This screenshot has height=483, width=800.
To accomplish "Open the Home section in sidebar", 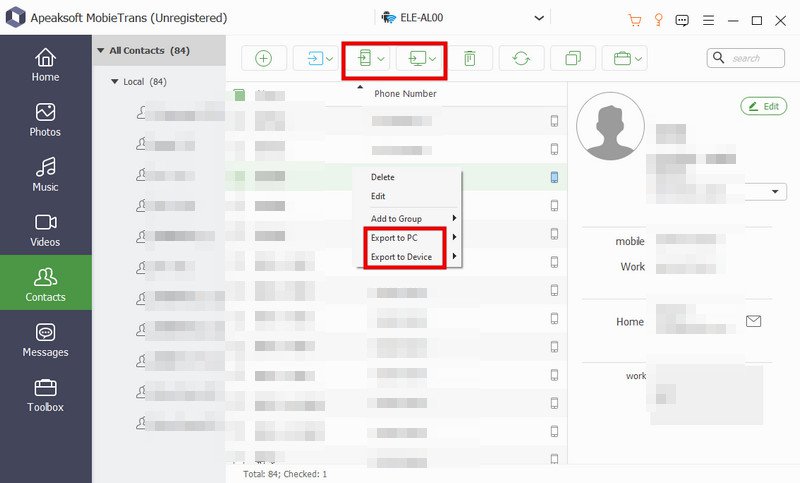I will (x=45, y=64).
